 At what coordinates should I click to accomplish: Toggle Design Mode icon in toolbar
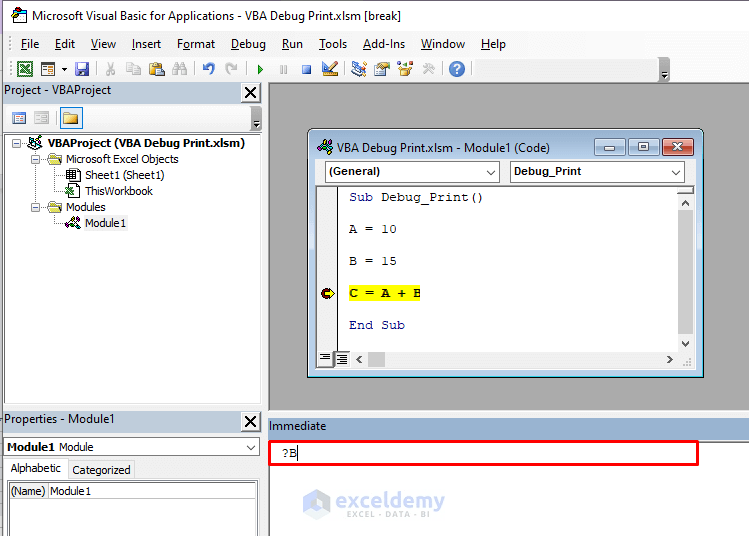click(x=330, y=69)
